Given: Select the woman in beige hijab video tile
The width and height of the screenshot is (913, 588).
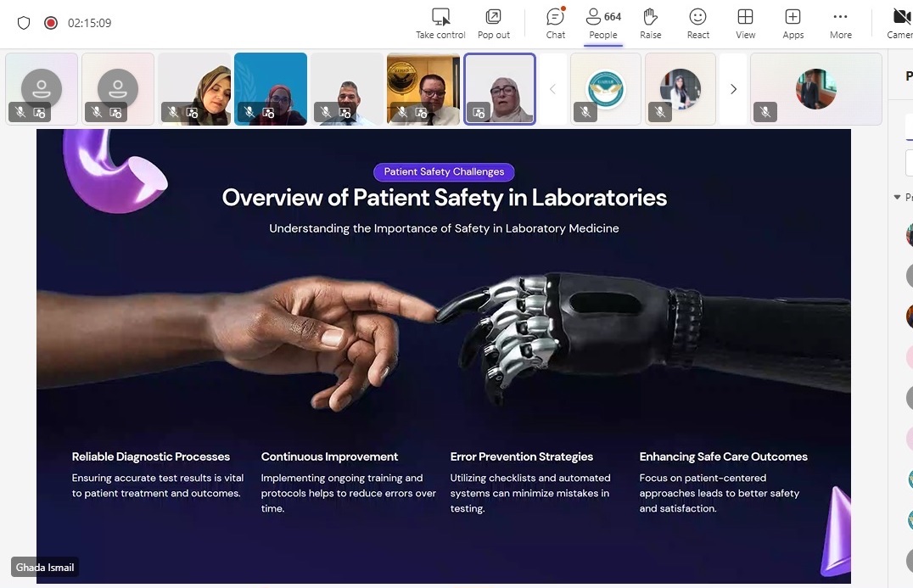Looking at the screenshot, I should (x=194, y=89).
